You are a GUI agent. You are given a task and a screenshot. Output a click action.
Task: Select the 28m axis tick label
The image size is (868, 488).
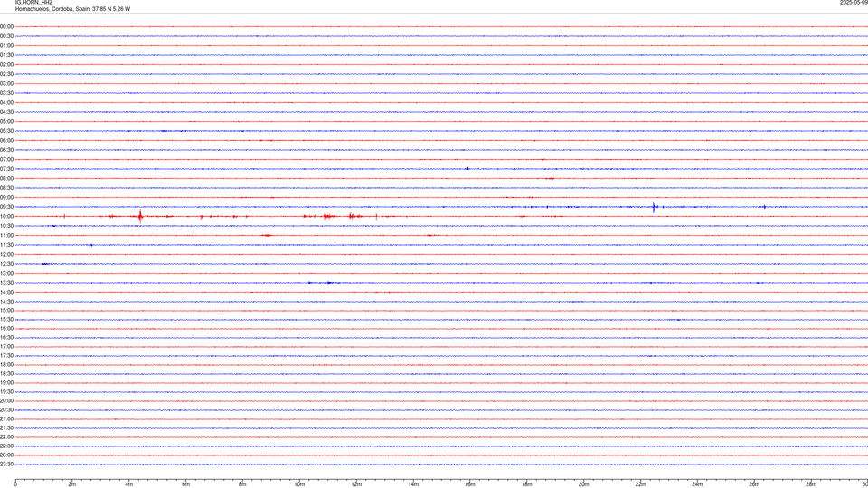click(811, 484)
